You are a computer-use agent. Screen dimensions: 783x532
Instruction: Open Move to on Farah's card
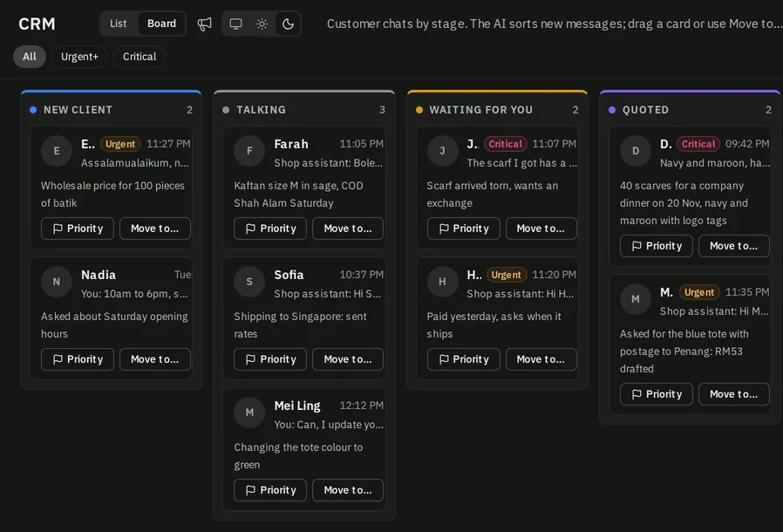(348, 228)
